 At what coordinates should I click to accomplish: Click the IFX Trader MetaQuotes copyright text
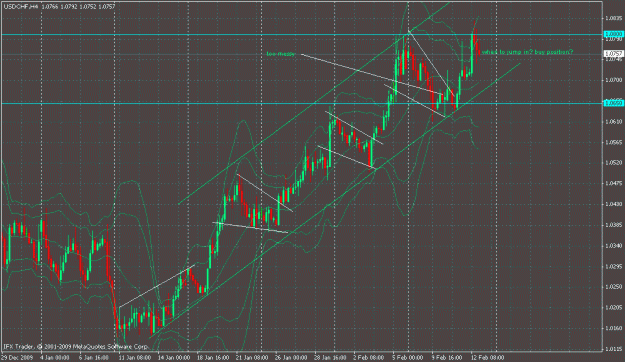[76, 347]
